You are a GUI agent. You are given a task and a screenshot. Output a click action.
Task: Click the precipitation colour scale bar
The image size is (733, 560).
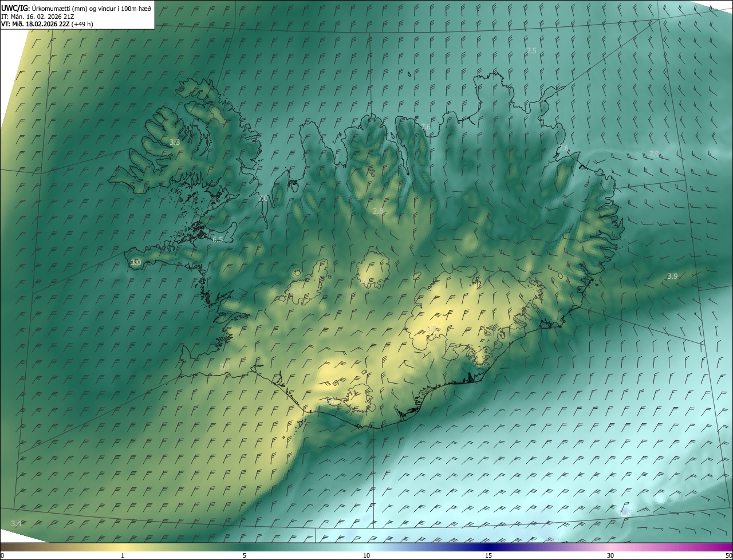[366, 547]
